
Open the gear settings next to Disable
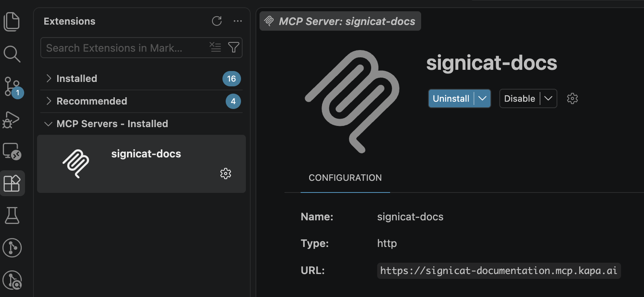[572, 98]
